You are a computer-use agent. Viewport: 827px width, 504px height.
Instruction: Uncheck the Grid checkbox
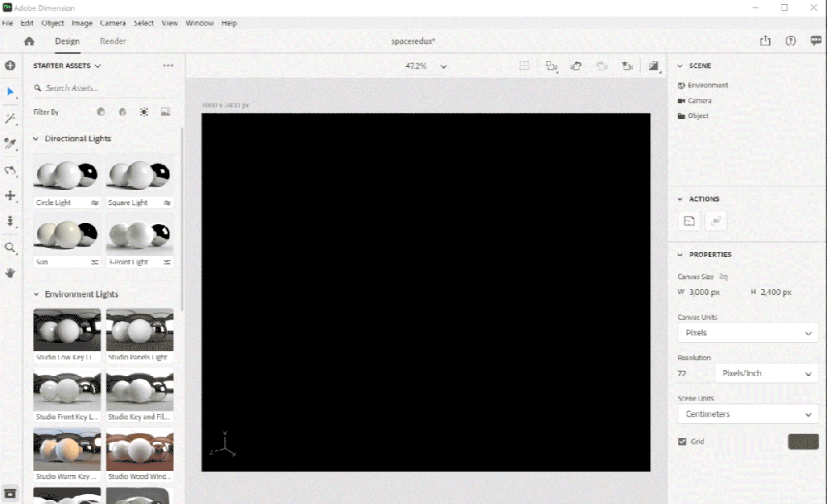pos(682,441)
